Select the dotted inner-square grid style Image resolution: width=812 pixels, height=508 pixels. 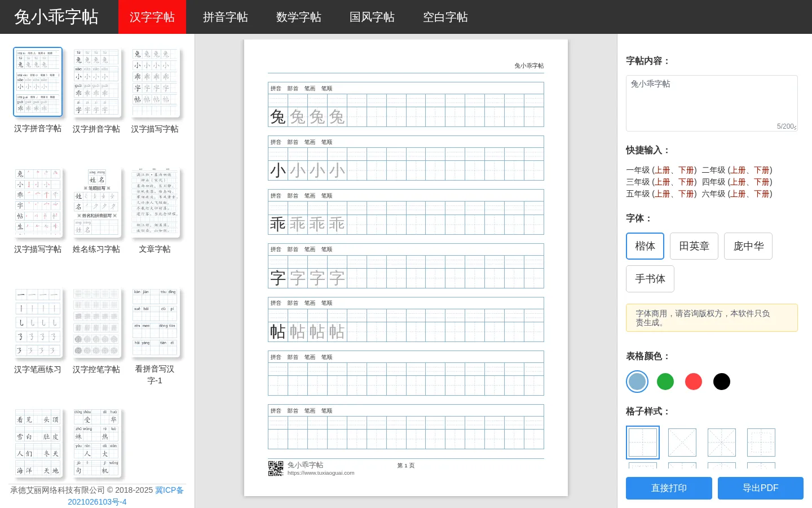pyautogui.click(x=761, y=443)
